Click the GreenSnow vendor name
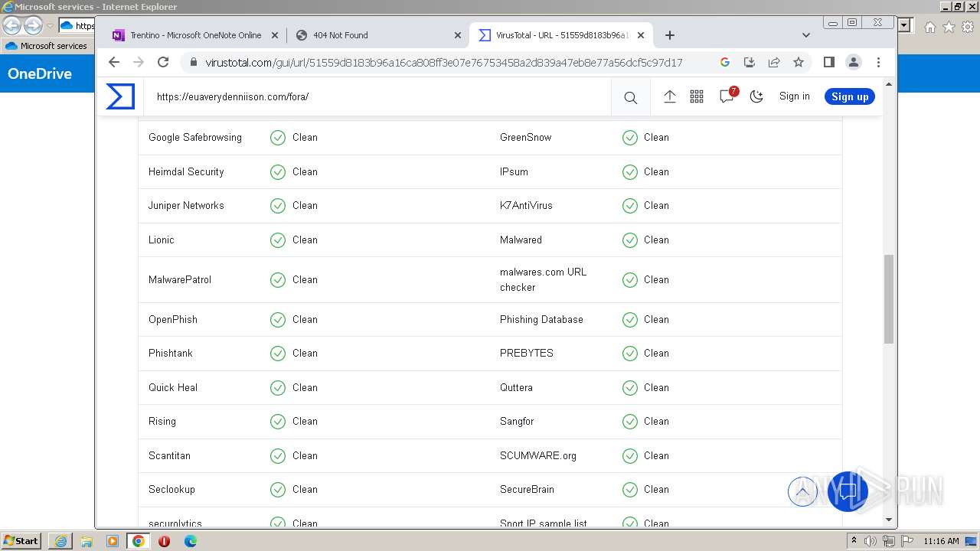Viewport: 980px width, 551px height. click(526, 138)
